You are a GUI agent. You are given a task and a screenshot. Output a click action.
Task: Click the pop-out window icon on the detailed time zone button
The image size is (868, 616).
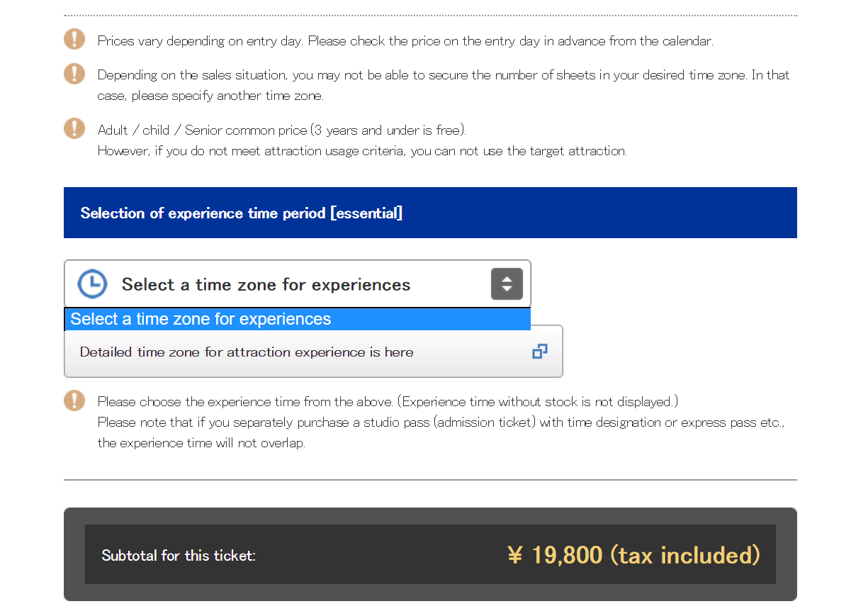tap(539, 352)
